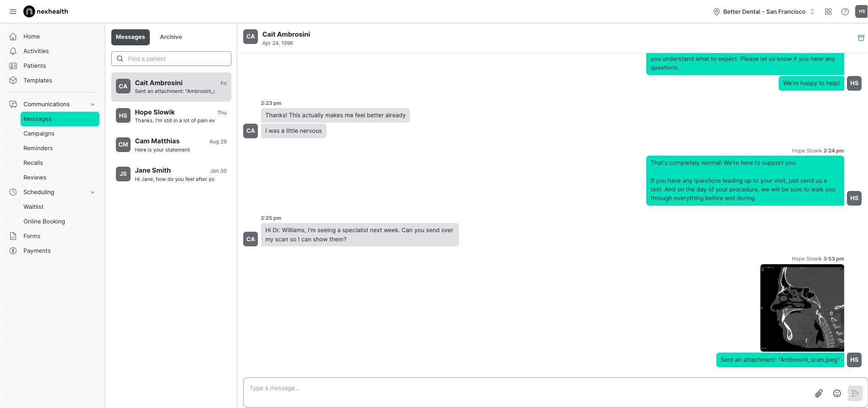Open the emoji picker in message composer
The height and width of the screenshot is (408, 868).
tap(837, 393)
